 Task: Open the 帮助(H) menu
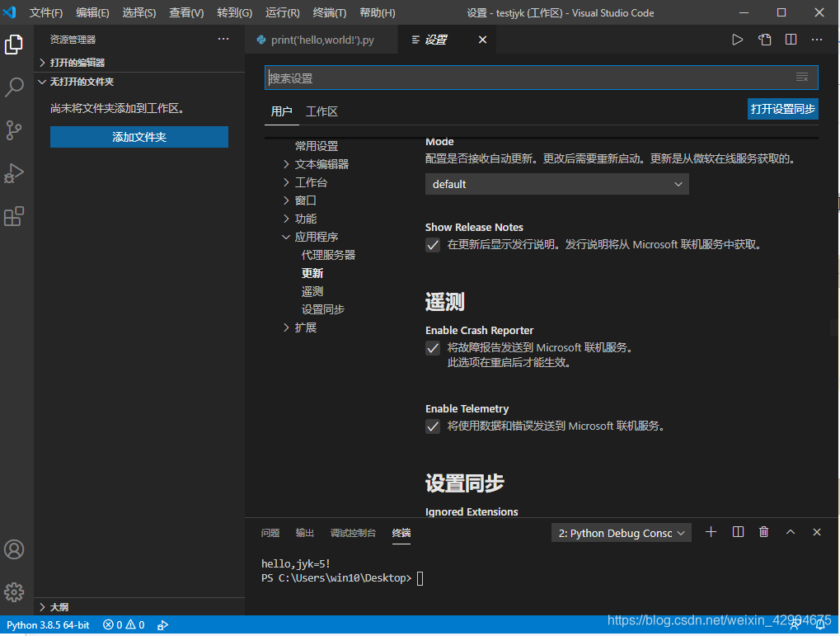pos(378,13)
